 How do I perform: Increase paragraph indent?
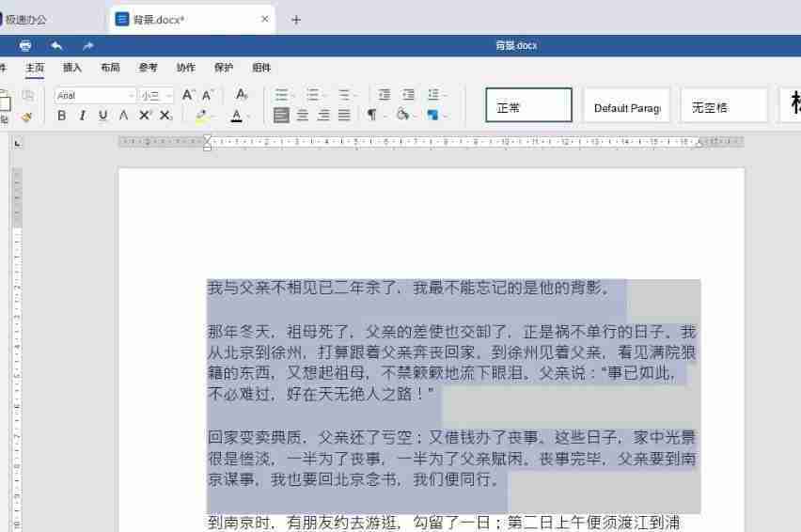408,95
